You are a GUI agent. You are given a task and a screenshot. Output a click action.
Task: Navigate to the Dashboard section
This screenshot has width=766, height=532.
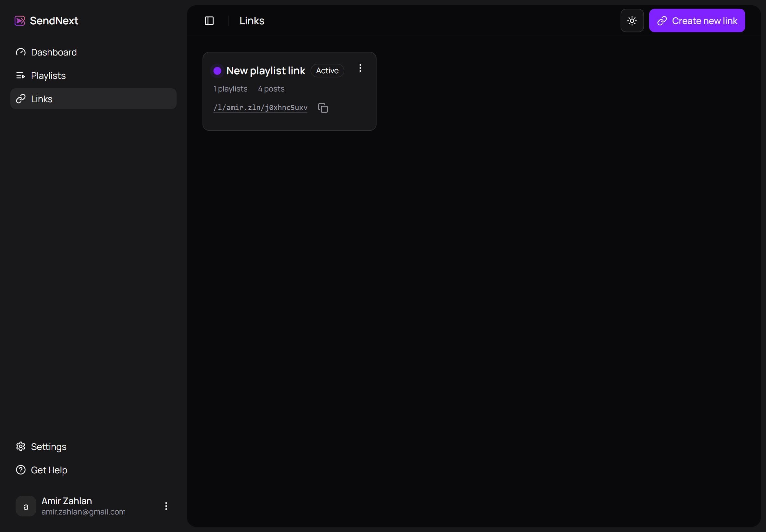[x=54, y=52]
